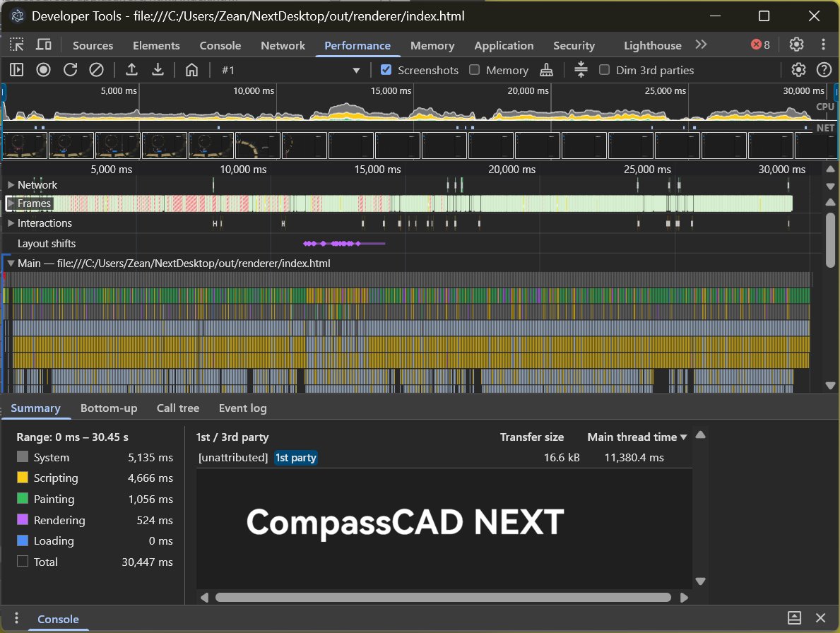This screenshot has width=840, height=633.
Task: Upload a trace profile file
Action: tap(131, 70)
